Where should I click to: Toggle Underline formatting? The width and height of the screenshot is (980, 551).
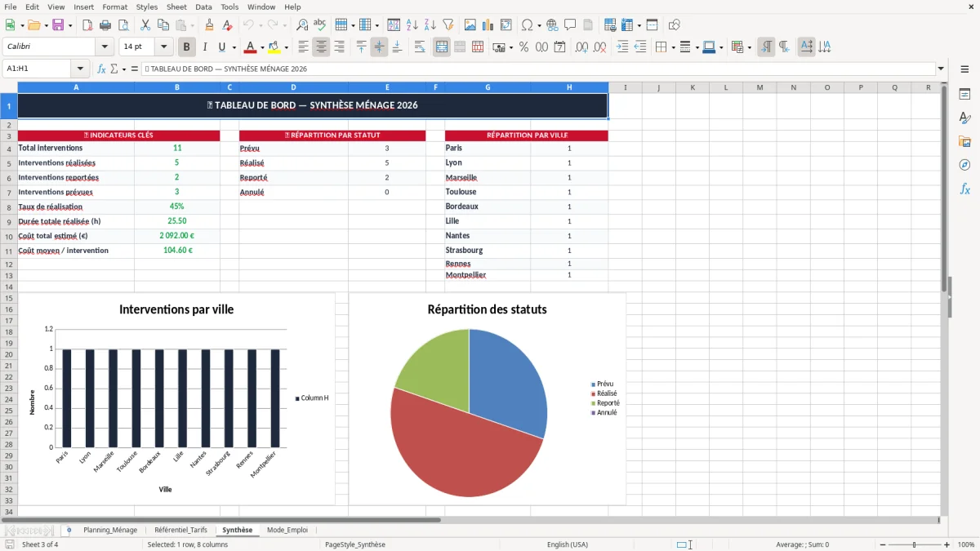click(222, 47)
